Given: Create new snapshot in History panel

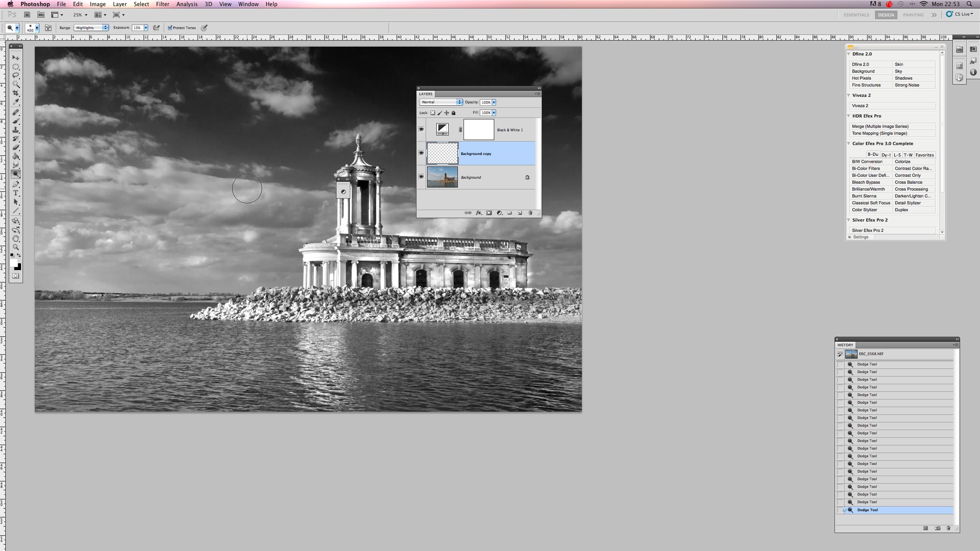Looking at the screenshot, I should point(938,528).
